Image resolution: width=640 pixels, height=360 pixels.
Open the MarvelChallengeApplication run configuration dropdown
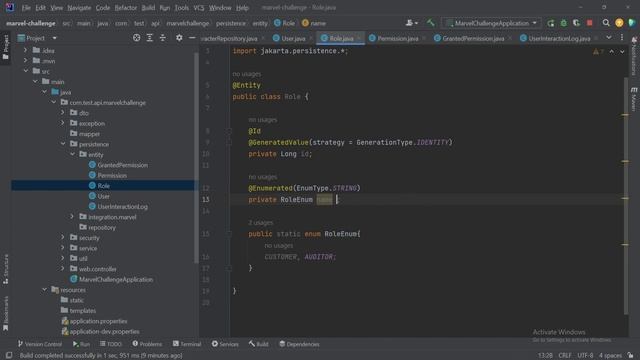[x=491, y=23]
